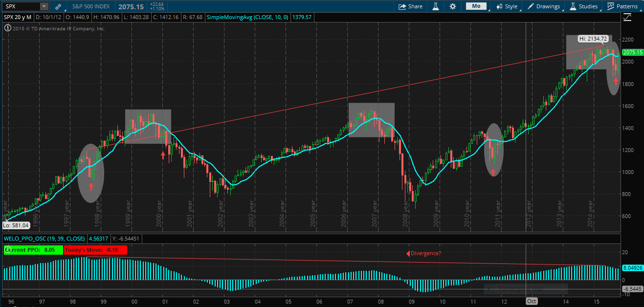
Task: Click the chart scale toggle icon at top right
Action: [628, 18]
